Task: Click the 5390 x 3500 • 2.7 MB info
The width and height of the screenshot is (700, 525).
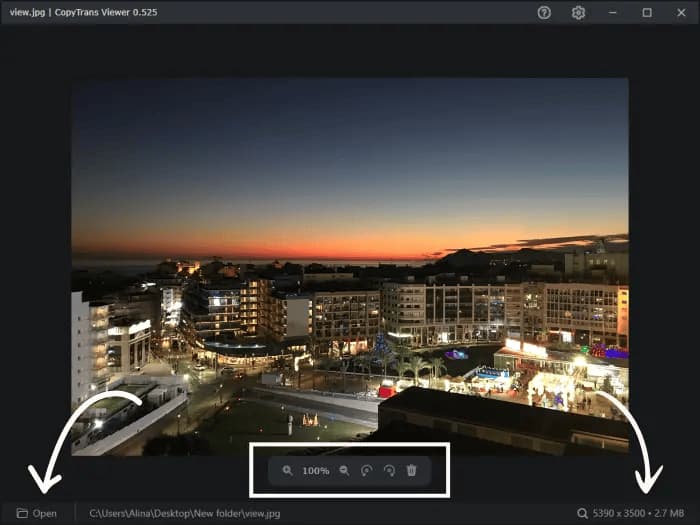Action: point(638,513)
